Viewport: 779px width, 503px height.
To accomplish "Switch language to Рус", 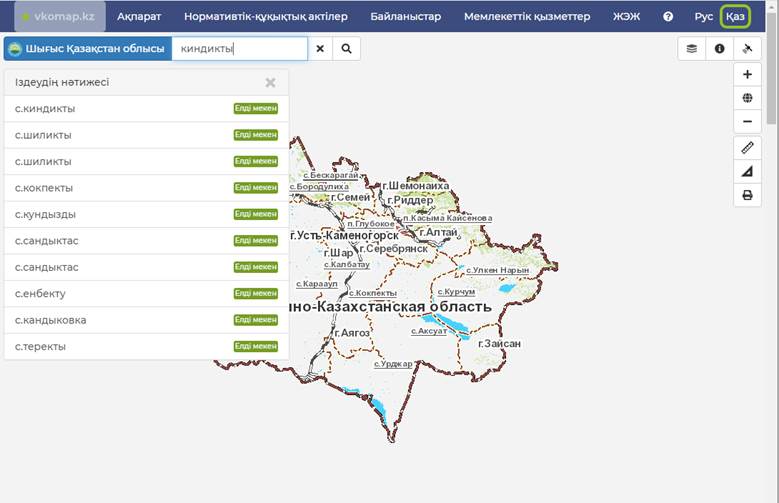I will click(703, 17).
